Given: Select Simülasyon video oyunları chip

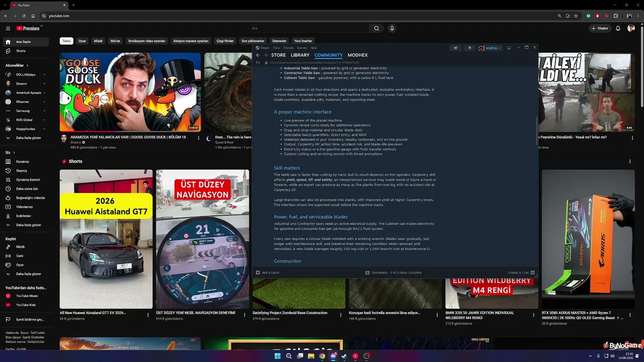Looking at the screenshot, I should tap(146, 41).
